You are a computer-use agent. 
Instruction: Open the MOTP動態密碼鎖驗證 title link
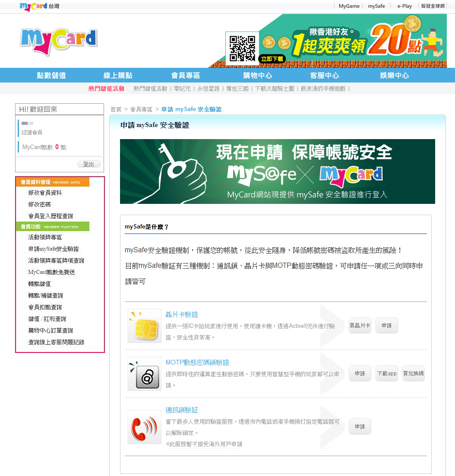(197, 362)
